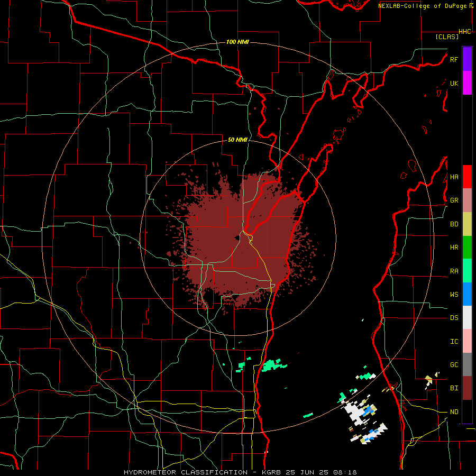Click the BI legend label text
The height and width of the screenshot is (476, 476).
[454, 388]
